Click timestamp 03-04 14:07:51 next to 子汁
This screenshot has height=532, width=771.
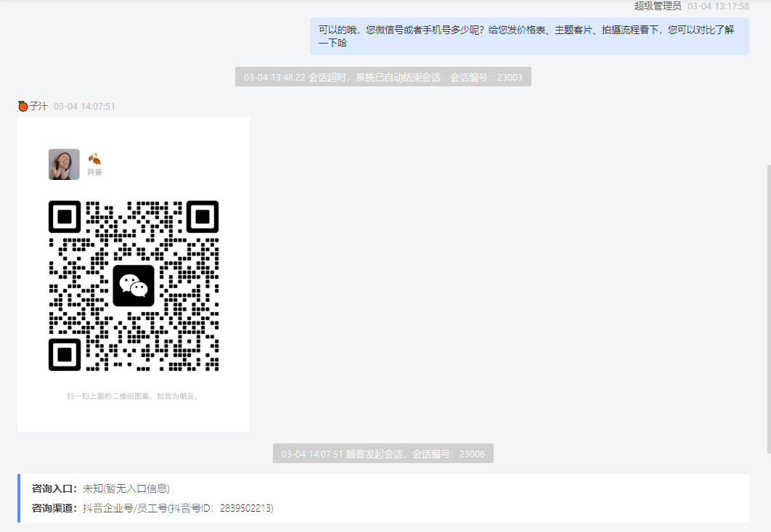(84, 106)
